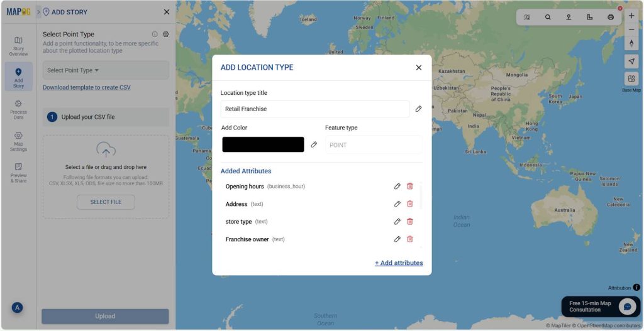
Task: Reset the map compass orientation
Action: click(x=631, y=43)
